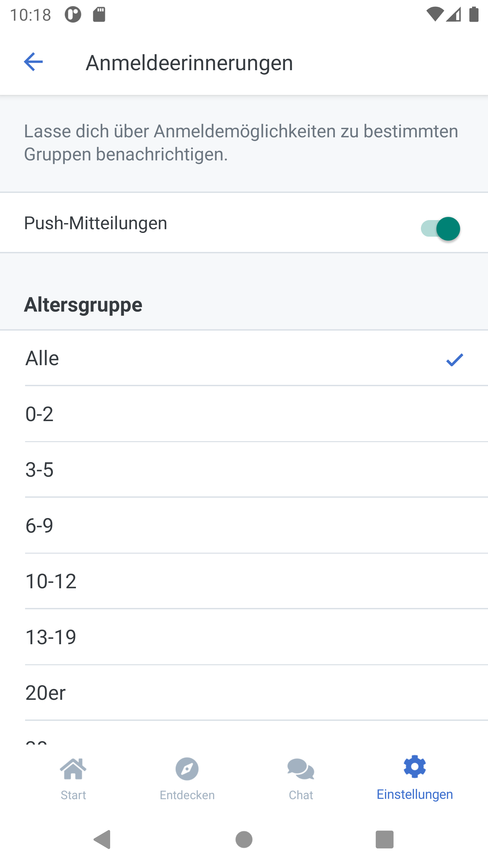Open the Chat speech bubbles icon
This screenshot has height=868, width=488.
(x=301, y=769)
